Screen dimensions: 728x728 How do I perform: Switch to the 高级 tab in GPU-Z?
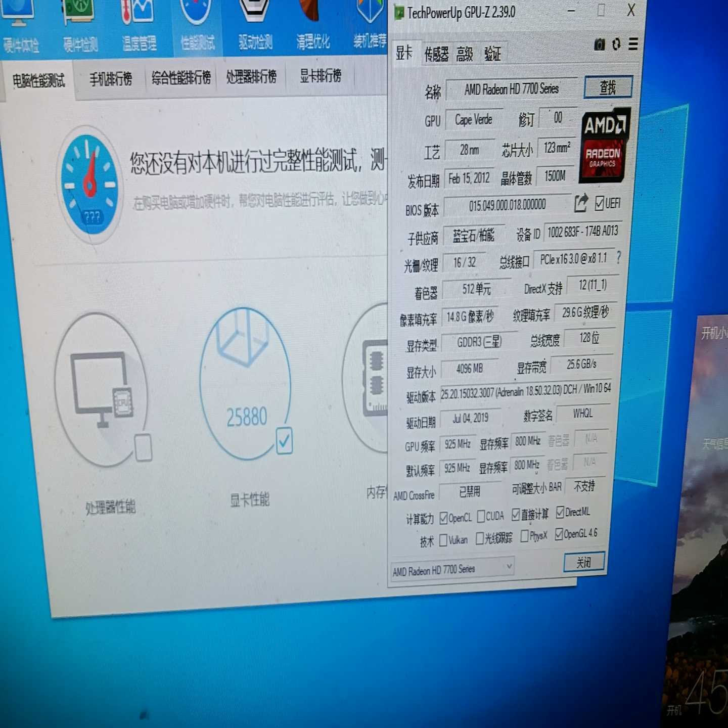point(465,54)
